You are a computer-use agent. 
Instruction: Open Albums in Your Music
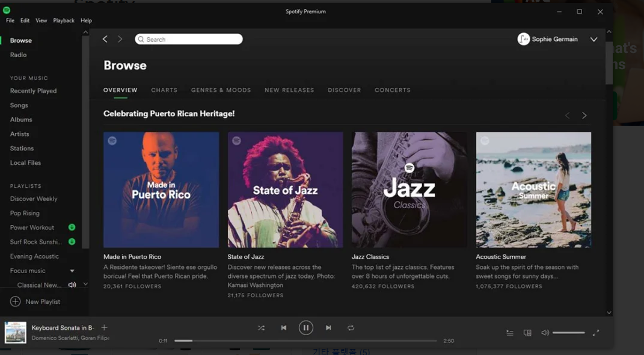pos(21,120)
